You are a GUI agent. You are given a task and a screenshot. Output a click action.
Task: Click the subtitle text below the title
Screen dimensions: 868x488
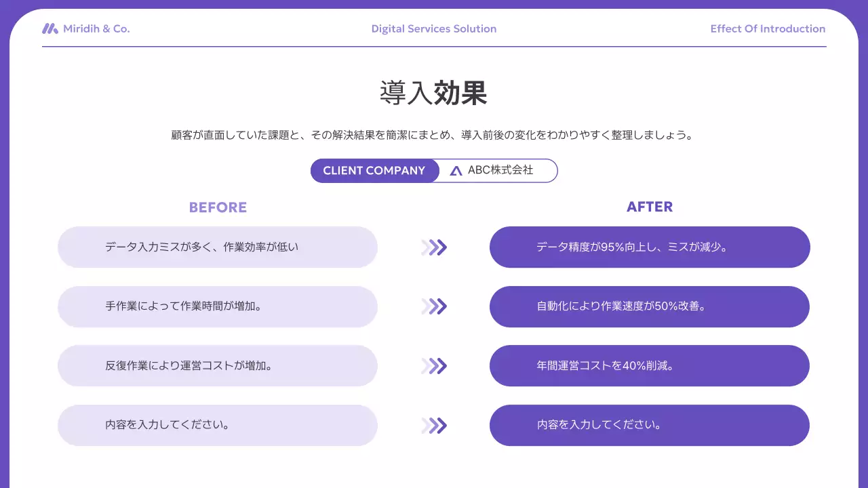coord(433,134)
